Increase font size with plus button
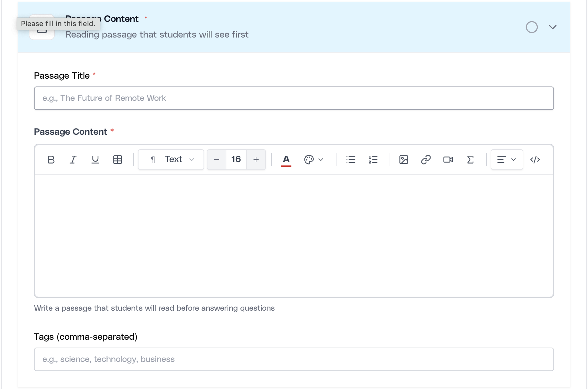The width and height of the screenshot is (588, 389). 256,160
